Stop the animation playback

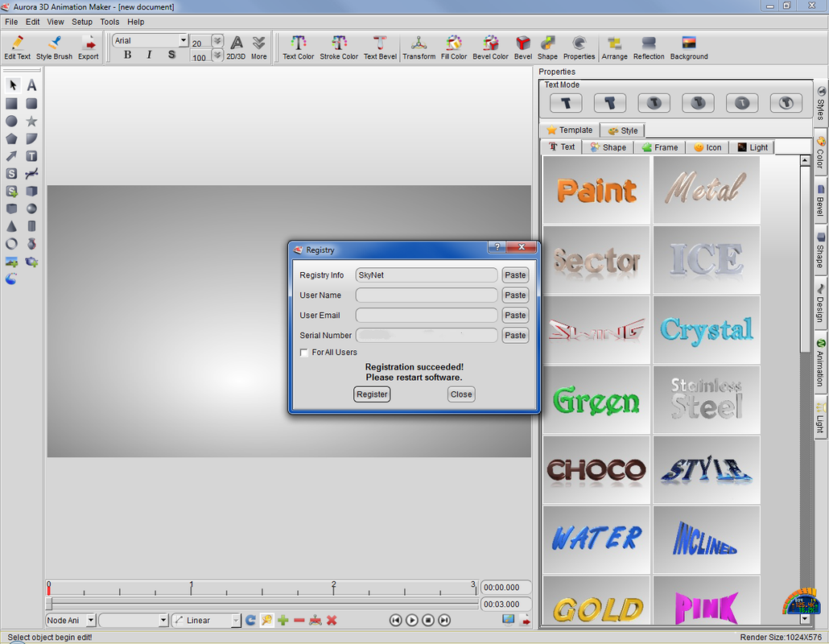(x=428, y=620)
